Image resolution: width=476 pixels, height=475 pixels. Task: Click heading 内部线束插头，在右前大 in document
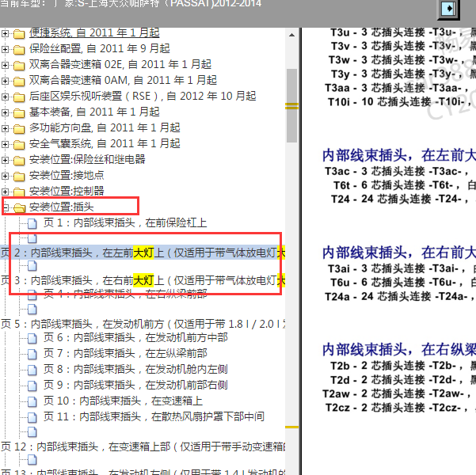tap(399, 253)
